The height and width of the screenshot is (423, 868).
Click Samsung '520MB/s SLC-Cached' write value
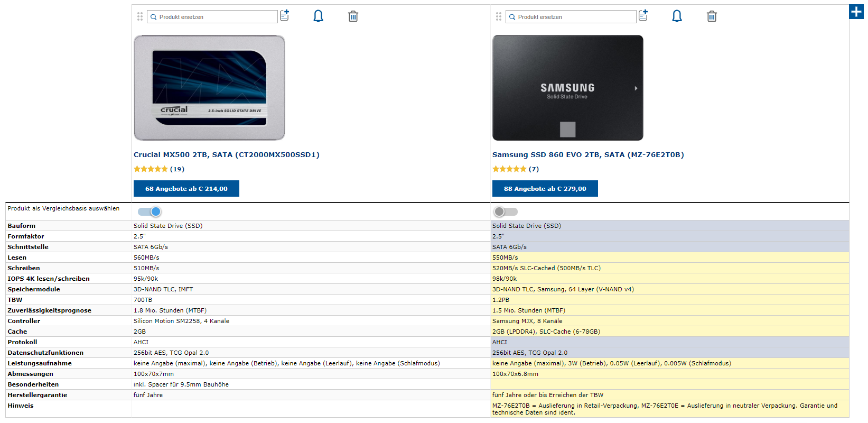(546, 268)
